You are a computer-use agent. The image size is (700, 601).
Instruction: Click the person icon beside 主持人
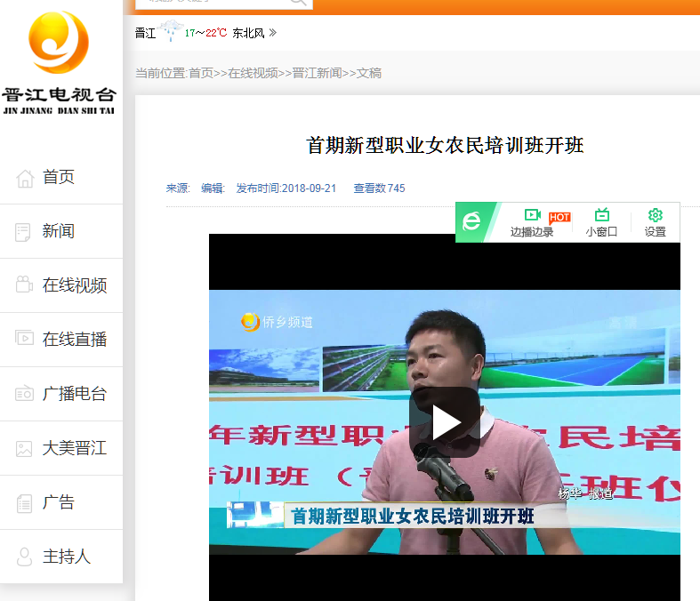(x=24, y=557)
